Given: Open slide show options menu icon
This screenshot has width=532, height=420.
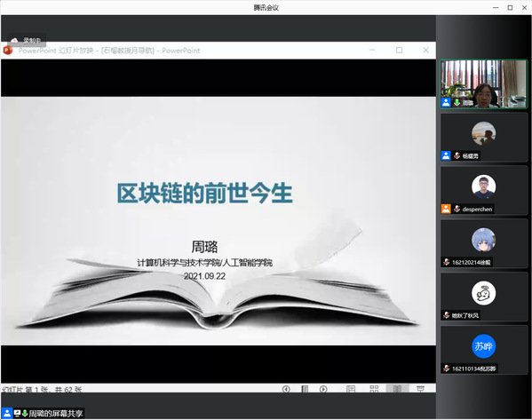Looking at the screenshot, I should (305, 389).
